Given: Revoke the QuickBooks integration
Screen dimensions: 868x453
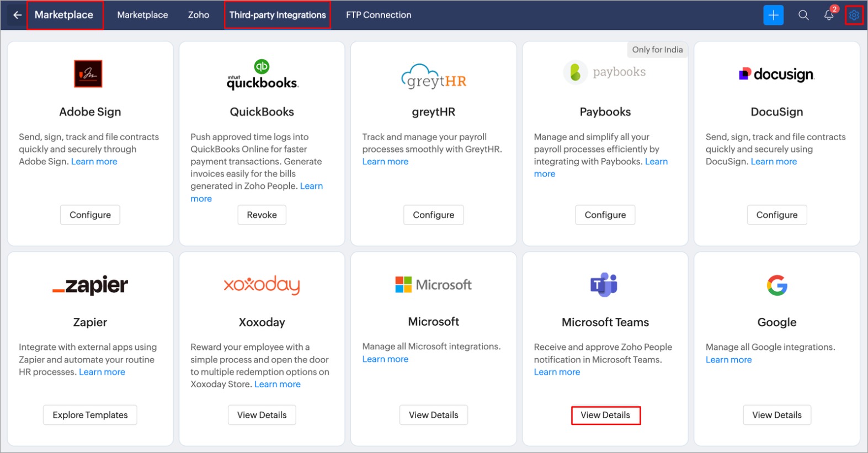Looking at the screenshot, I should coord(262,215).
